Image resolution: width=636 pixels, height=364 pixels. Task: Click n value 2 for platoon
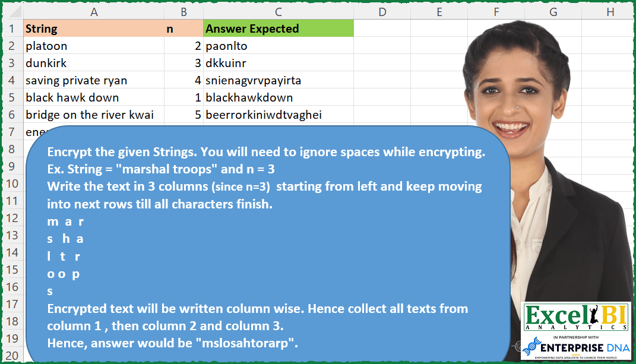tap(183, 46)
